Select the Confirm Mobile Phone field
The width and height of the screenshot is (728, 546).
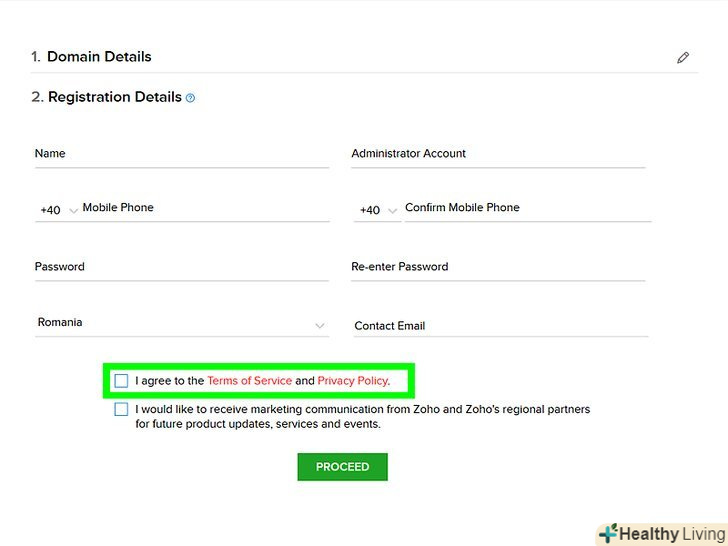[526, 208]
